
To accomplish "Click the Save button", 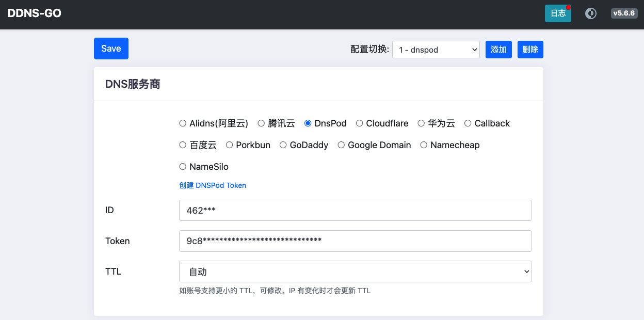I will (x=111, y=48).
